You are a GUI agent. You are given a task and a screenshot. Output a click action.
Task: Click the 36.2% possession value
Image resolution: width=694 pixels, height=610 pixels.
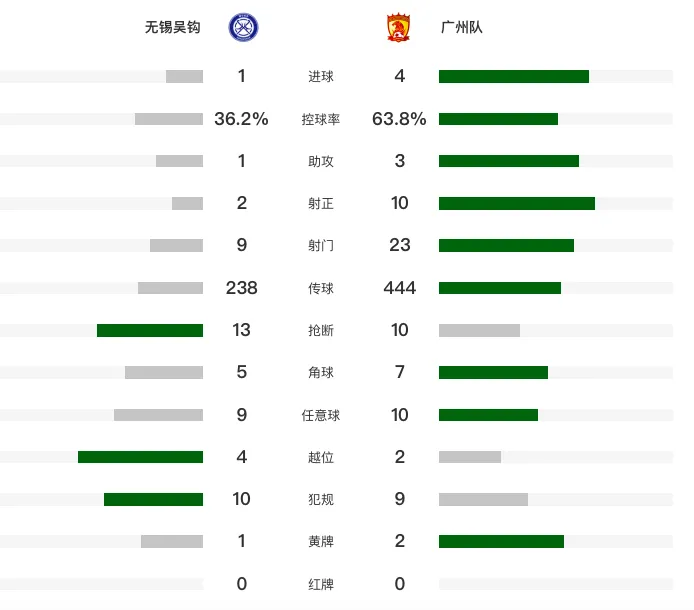(241, 119)
